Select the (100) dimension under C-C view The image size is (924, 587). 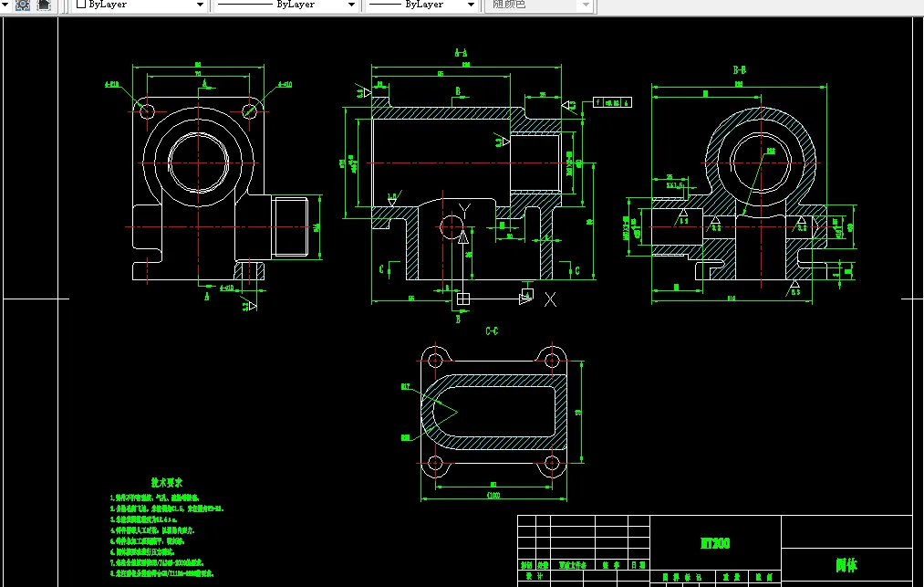[493, 495]
